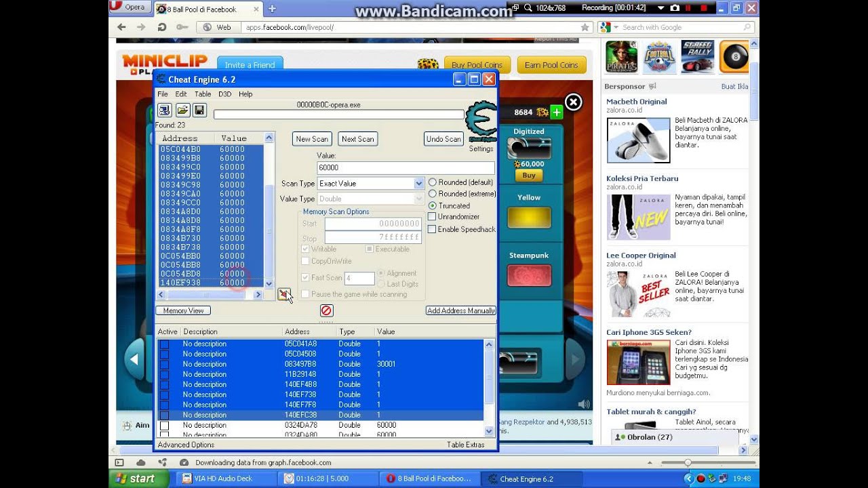
Task: Open the Value Type dropdown
Action: click(418, 199)
